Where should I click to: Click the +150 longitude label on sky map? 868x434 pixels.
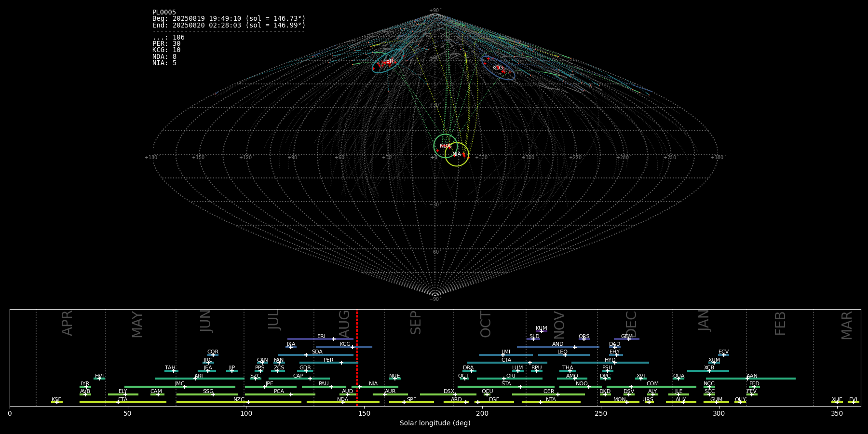(198, 158)
